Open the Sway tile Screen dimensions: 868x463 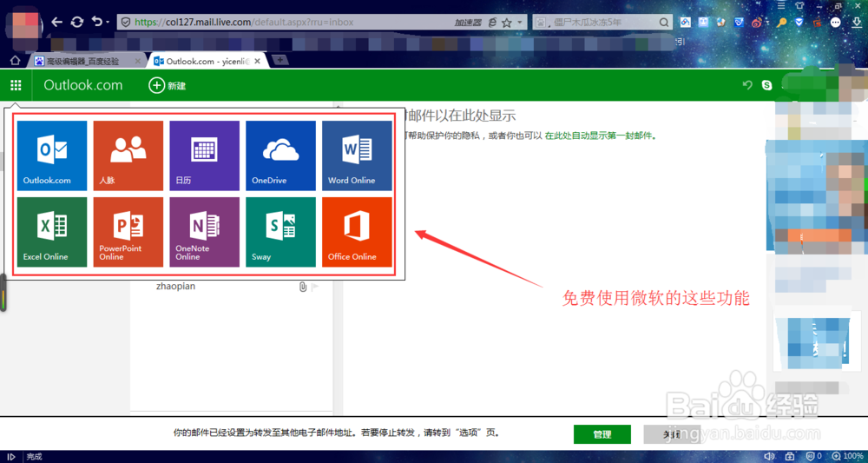coord(280,232)
